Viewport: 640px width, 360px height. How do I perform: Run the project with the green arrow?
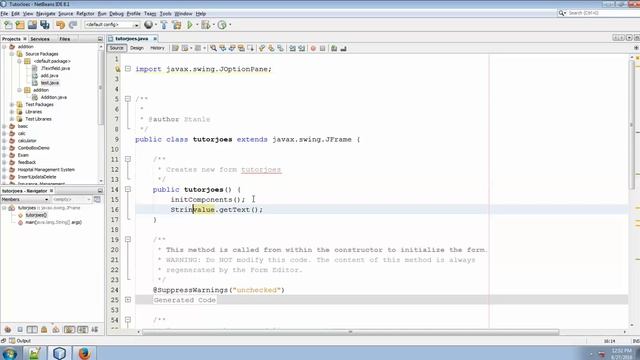190,25
